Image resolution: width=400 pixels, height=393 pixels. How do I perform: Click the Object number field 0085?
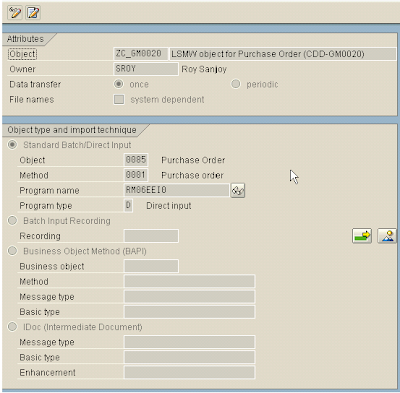point(136,160)
